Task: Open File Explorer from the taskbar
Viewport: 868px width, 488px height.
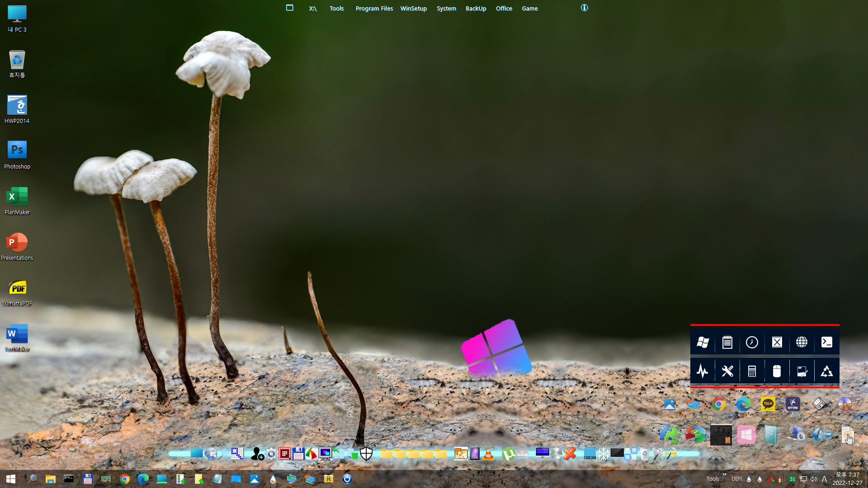Action: point(51,479)
